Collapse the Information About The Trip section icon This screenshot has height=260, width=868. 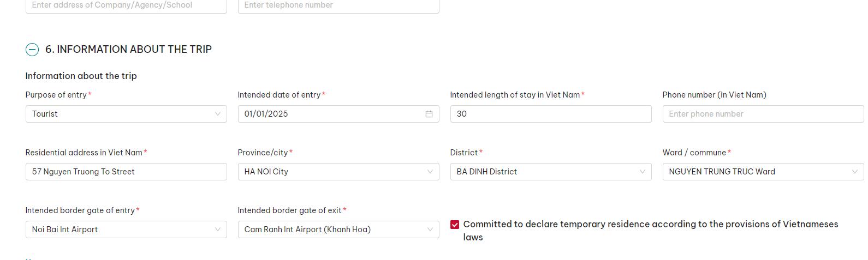[32, 50]
